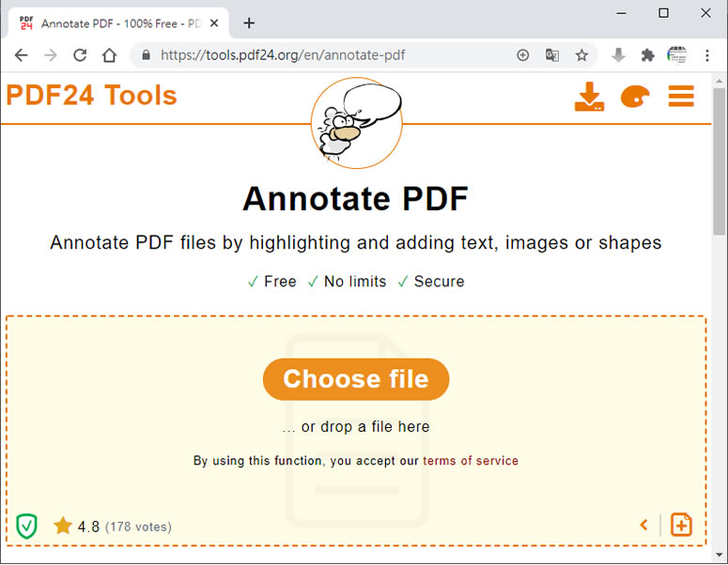Click the No limits label
The image size is (728, 565).
[x=348, y=282]
